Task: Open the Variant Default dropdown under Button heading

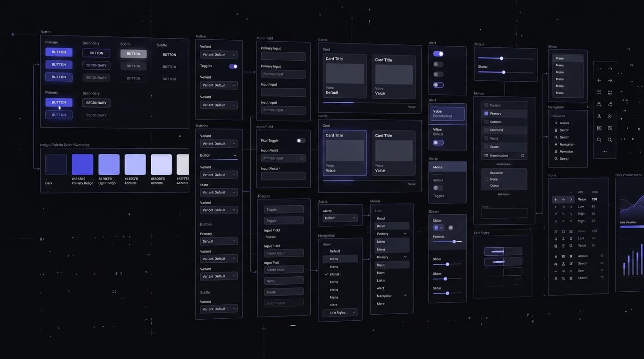Action: 219,54
